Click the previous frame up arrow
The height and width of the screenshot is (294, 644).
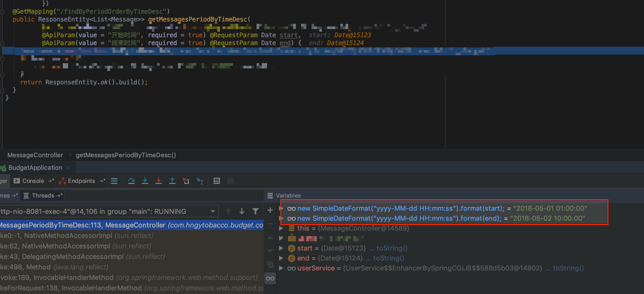[x=228, y=211]
